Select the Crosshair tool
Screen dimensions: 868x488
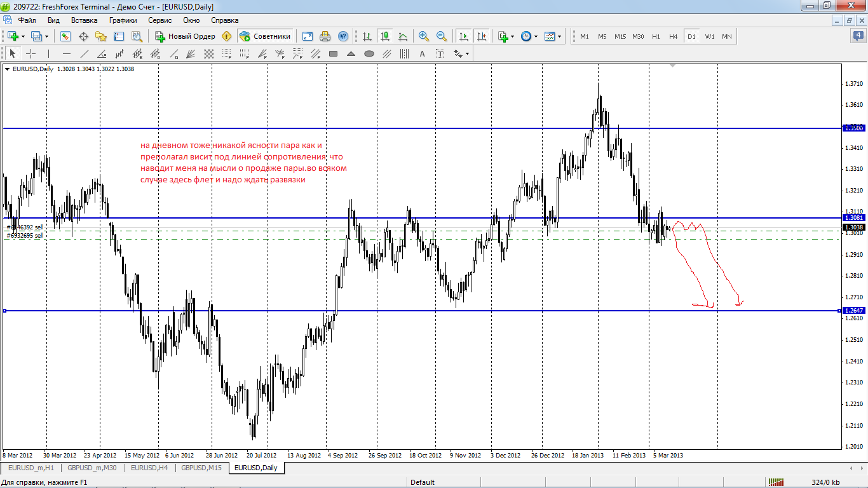[x=30, y=54]
